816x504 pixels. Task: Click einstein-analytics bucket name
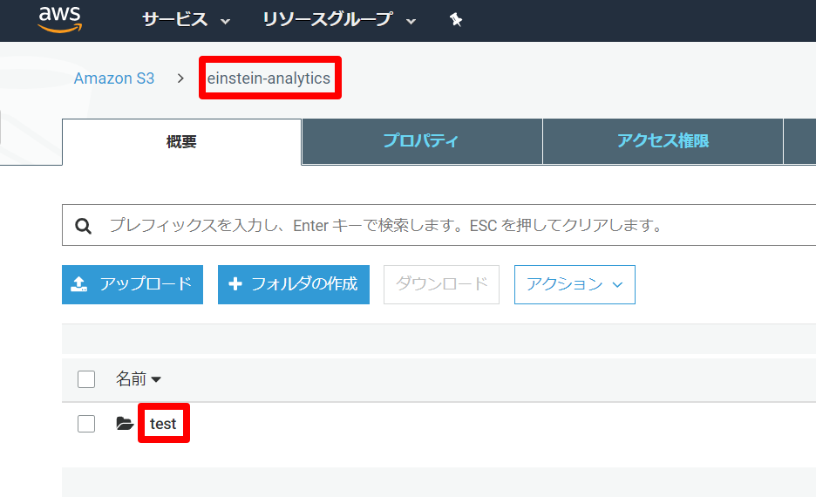click(x=269, y=78)
